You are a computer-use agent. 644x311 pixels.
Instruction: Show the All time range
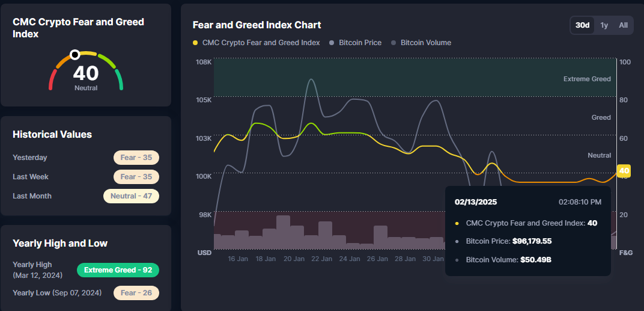coord(623,25)
